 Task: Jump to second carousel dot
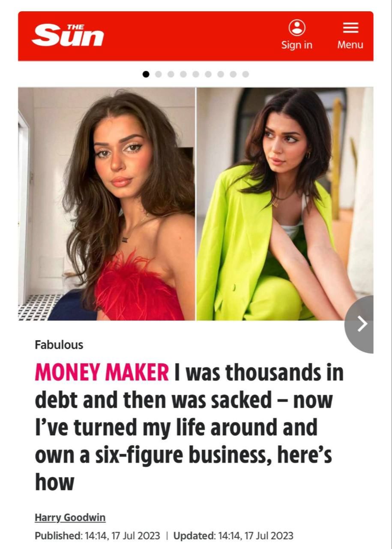(159, 74)
